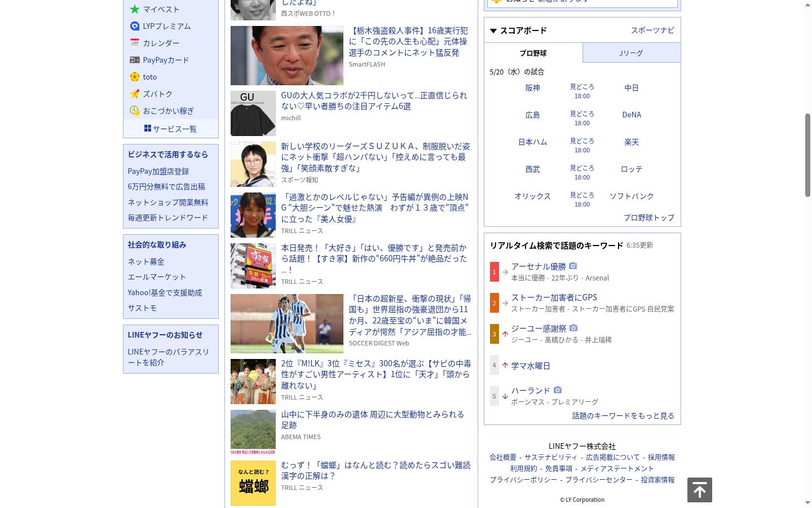Open すき家 storefront article thumbnail
Image resolution: width=812 pixels, height=508 pixels.
tap(253, 266)
